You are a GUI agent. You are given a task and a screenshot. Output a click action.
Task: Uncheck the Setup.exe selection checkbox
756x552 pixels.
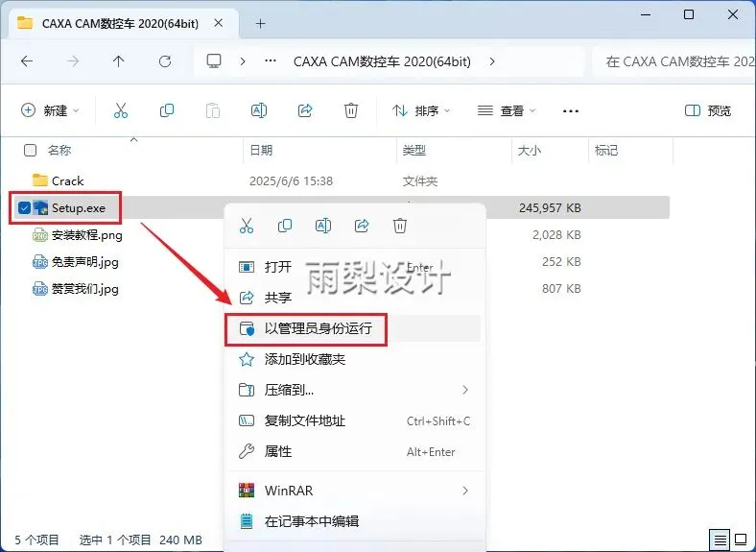tap(24, 208)
